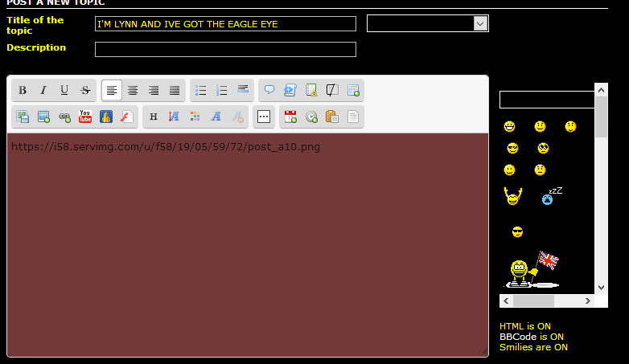Screen dimensions: 629x364
Task: Click the 'Smilies are ON' text
Action: [533, 347]
